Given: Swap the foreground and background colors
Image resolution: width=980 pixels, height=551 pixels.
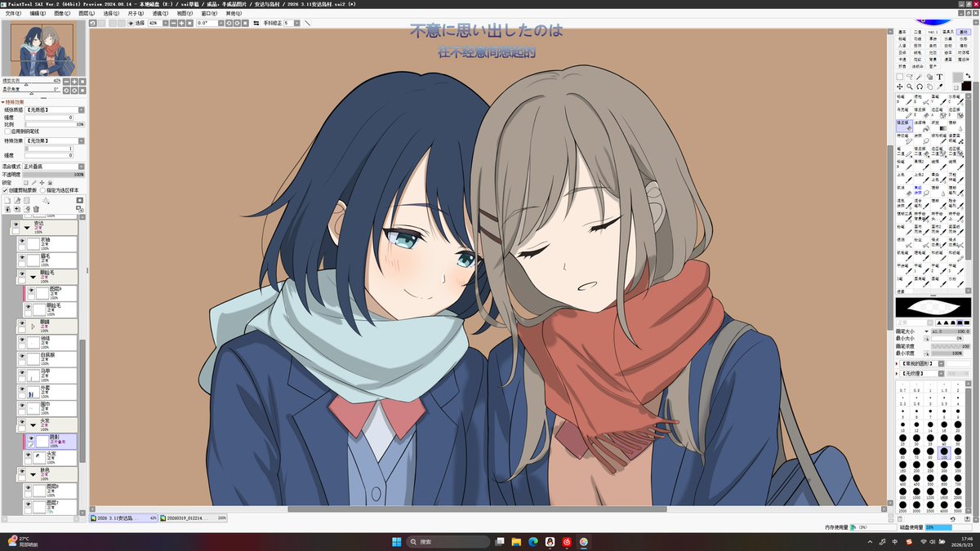Looking at the screenshot, I should click(x=968, y=75).
